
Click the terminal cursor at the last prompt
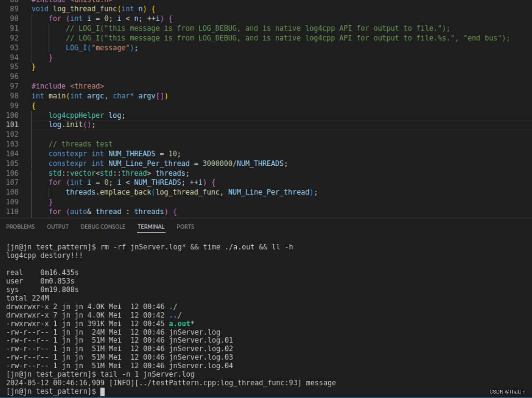point(103,391)
